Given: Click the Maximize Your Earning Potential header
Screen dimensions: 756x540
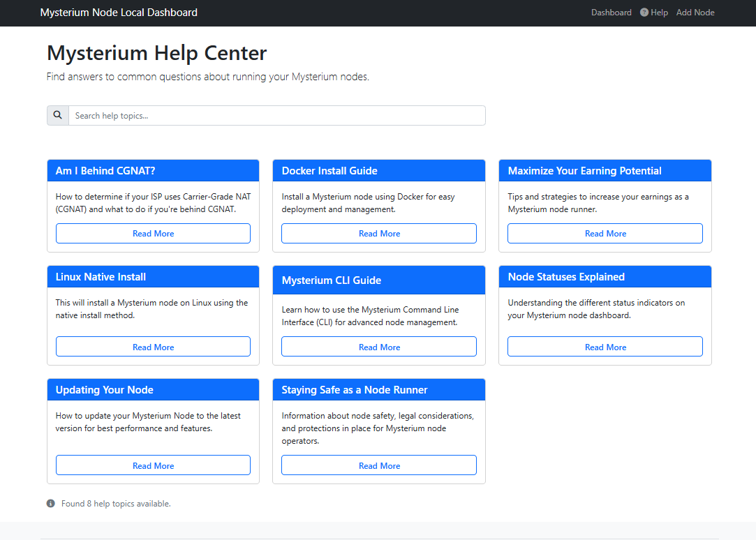Looking at the screenshot, I should pos(605,170).
